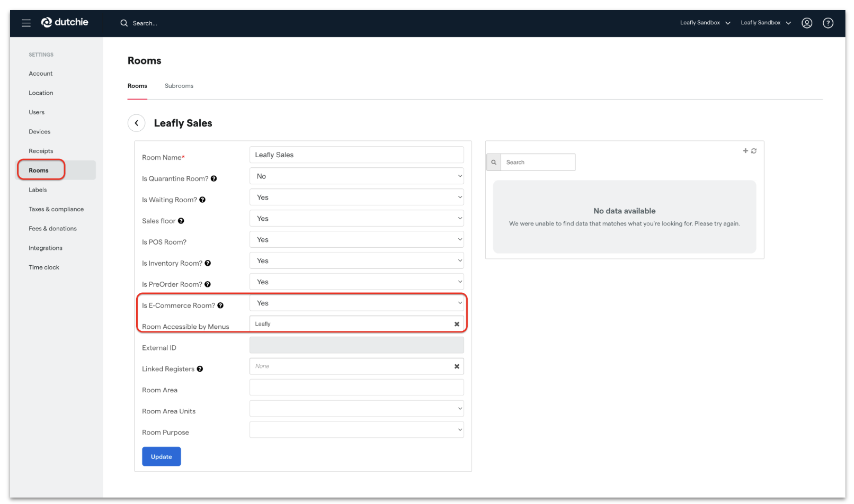The width and height of the screenshot is (854, 504).
Task: Click the back arrow beside Leafly Sales
Action: point(136,123)
